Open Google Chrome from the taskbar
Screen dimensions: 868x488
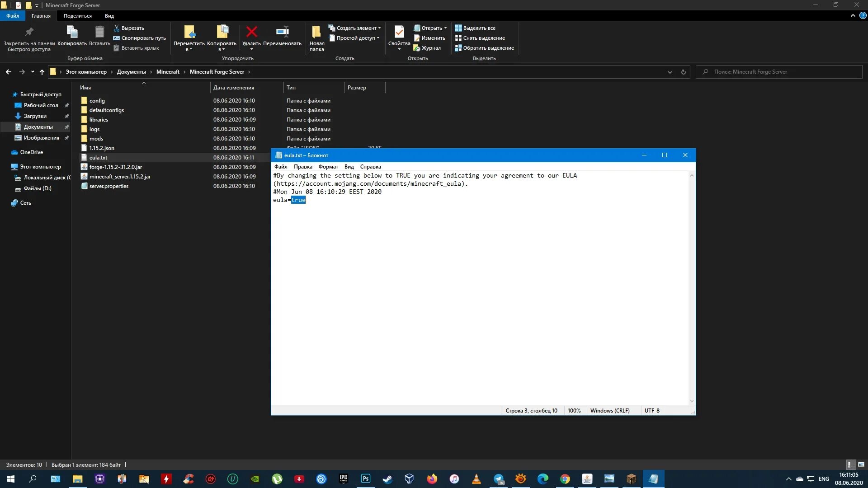pos(565,479)
